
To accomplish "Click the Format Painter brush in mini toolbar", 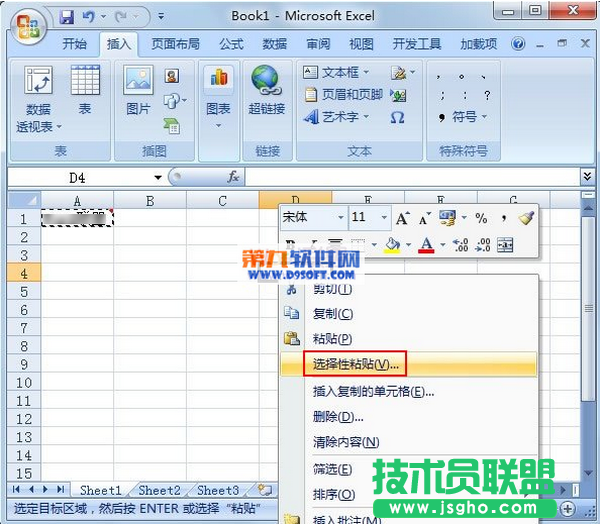I will (x=526, y=218).
